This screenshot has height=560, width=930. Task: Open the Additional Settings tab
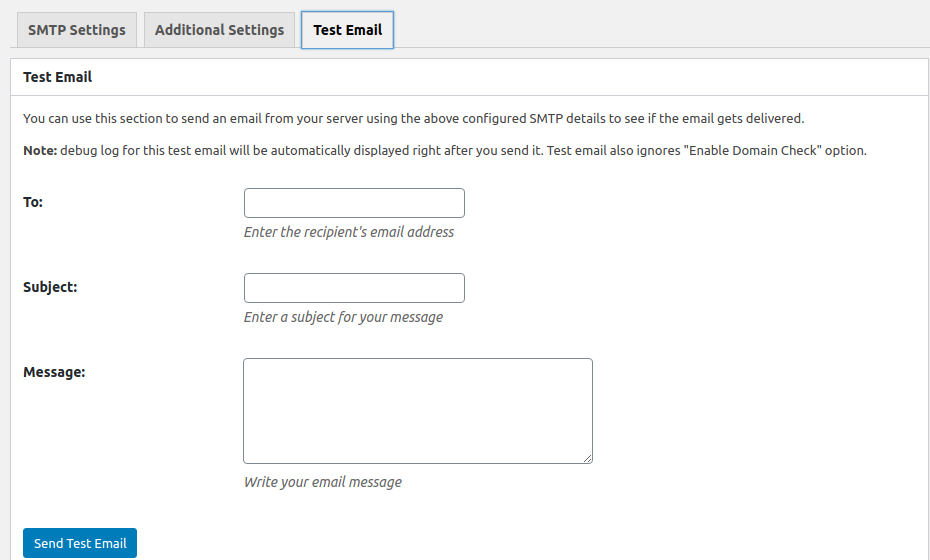(x=219, y=30)
